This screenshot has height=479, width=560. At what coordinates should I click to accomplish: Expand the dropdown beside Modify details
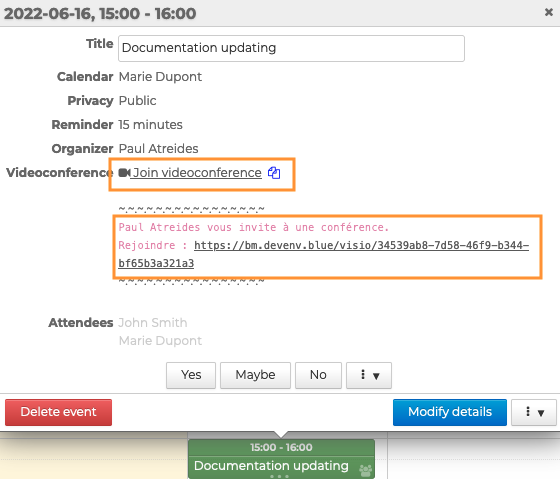coord(534,413)
